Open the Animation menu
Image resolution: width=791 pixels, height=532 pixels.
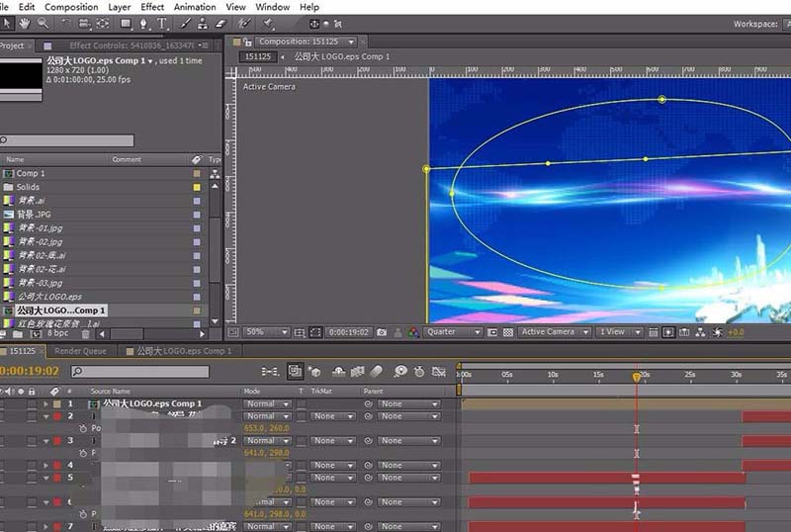195,7
